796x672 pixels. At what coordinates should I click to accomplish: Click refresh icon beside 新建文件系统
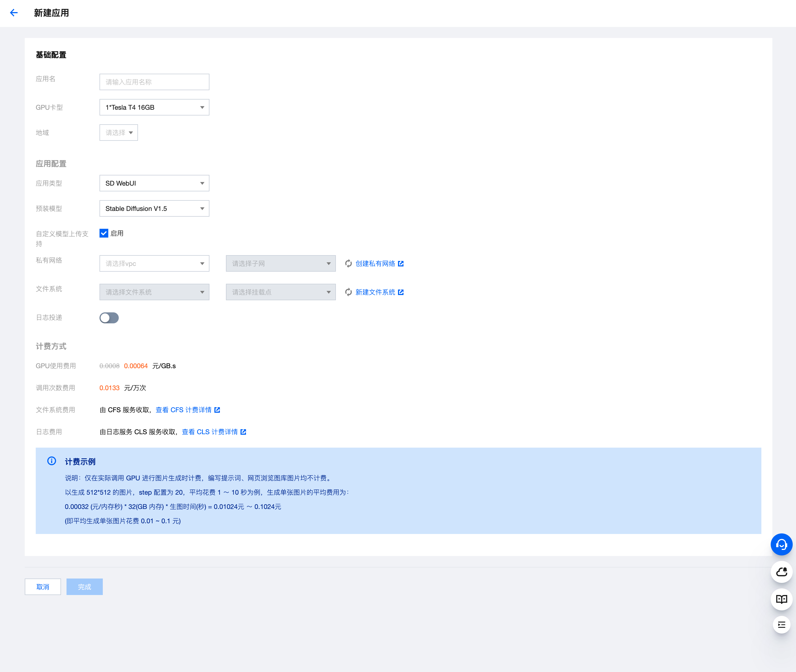point(348,292)
